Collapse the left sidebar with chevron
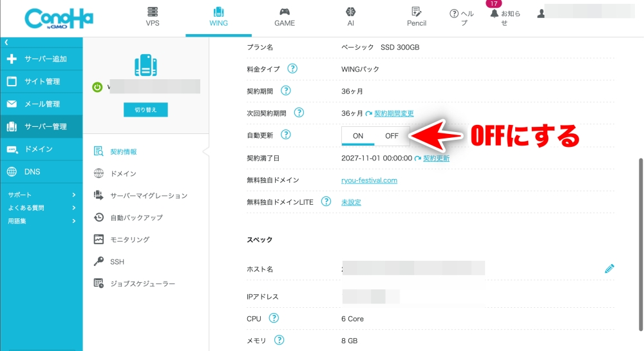The height and width of the screenshot is (351, 644). pos(6,42)
